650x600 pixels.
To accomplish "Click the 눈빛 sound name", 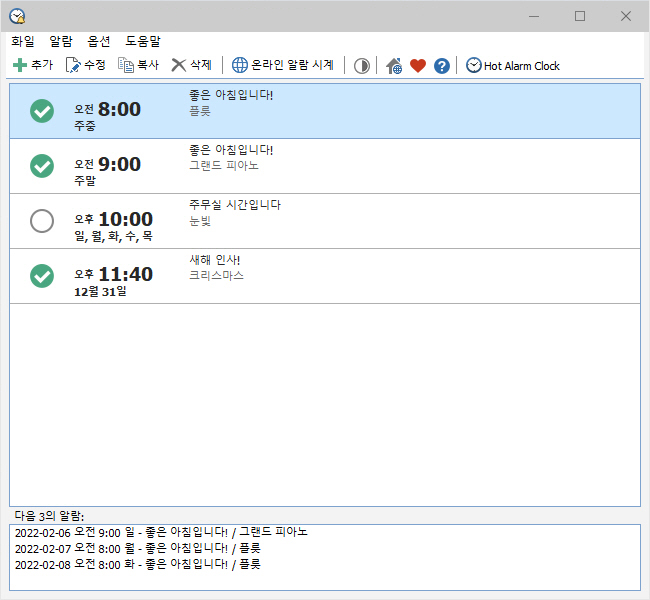I will pyautogui.click(x=200, y=221).
